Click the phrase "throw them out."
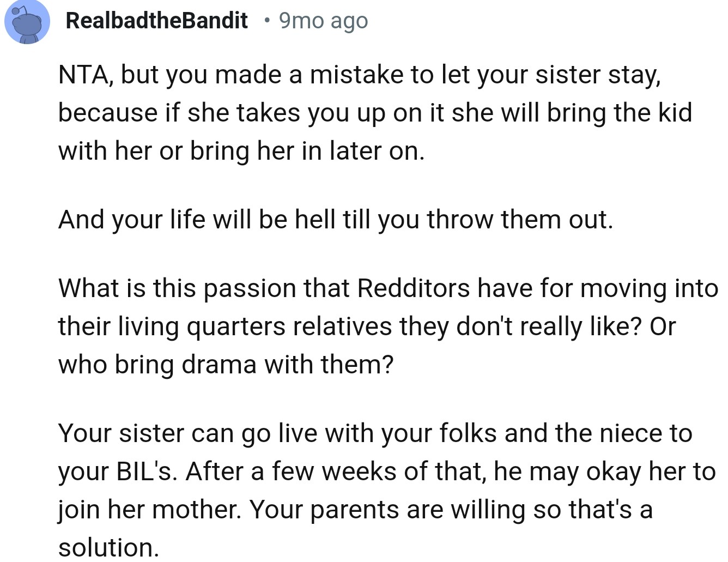Image resolution: width=728 pixels, height=562 pixels. 520,220
